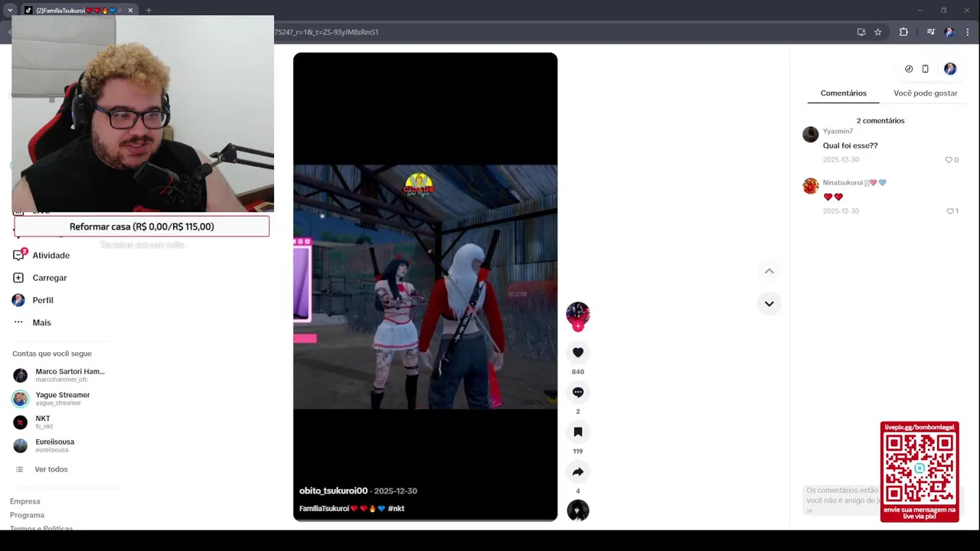The image size is (980, 551).
Task: Open the Chrome profile avatar
Action: tap(949, 32)
